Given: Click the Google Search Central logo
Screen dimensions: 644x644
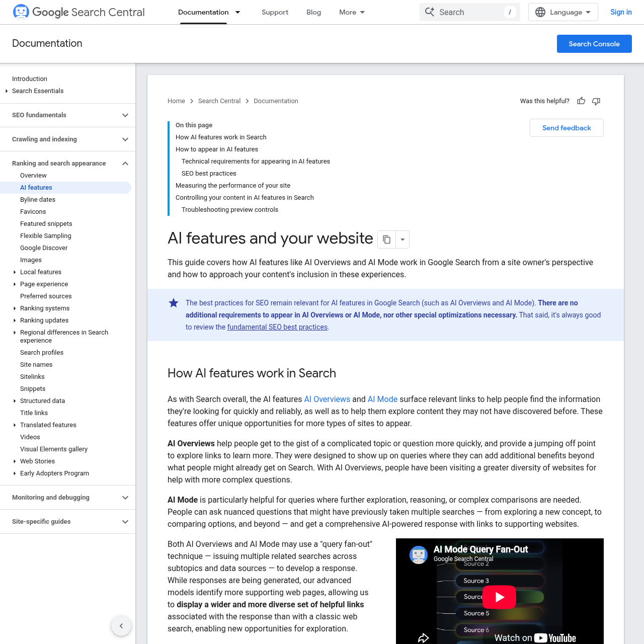Looking at the screenshot, I should (x=78, y=12).
